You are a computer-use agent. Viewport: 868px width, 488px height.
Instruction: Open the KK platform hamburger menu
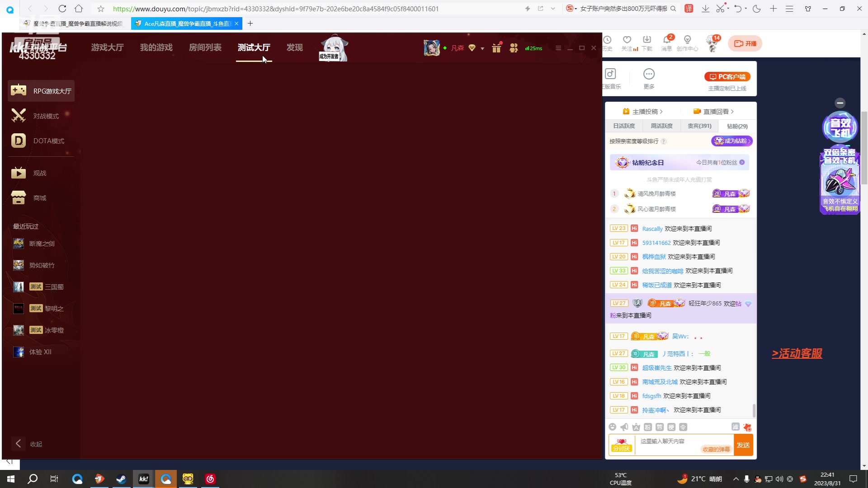click(558, 48)
